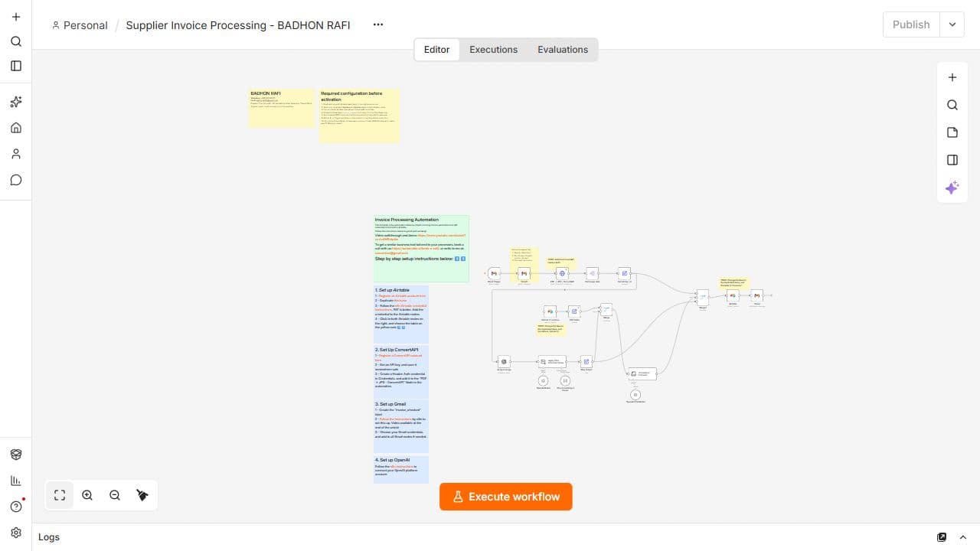Click the Publish button
The image size is (980, 551).
(911, 24)
